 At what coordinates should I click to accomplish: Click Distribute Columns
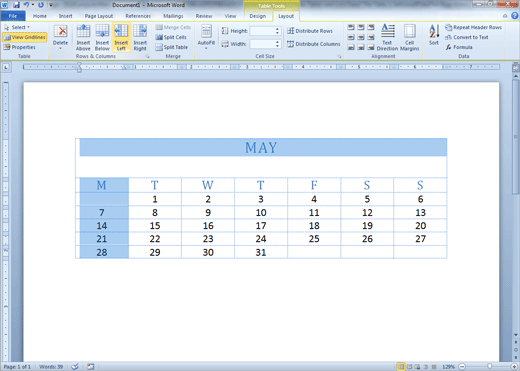coord(313,44)
